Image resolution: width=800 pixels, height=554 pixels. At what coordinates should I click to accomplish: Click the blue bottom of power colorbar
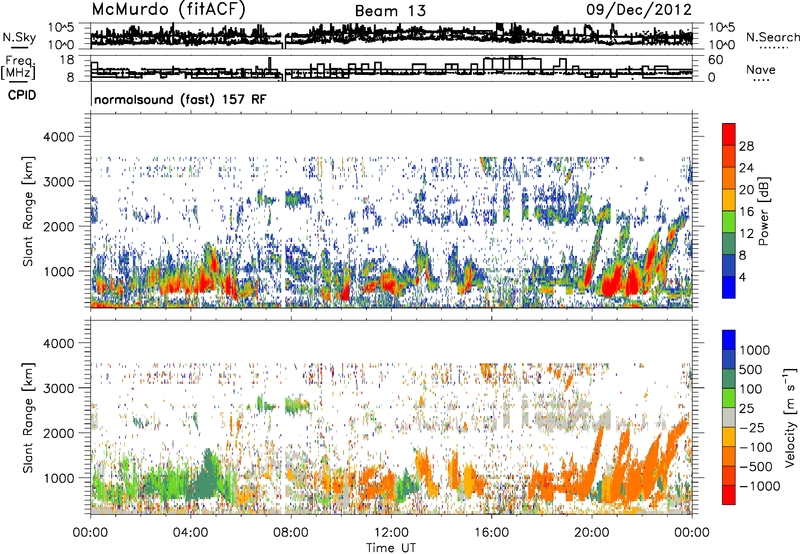(729, 287)
